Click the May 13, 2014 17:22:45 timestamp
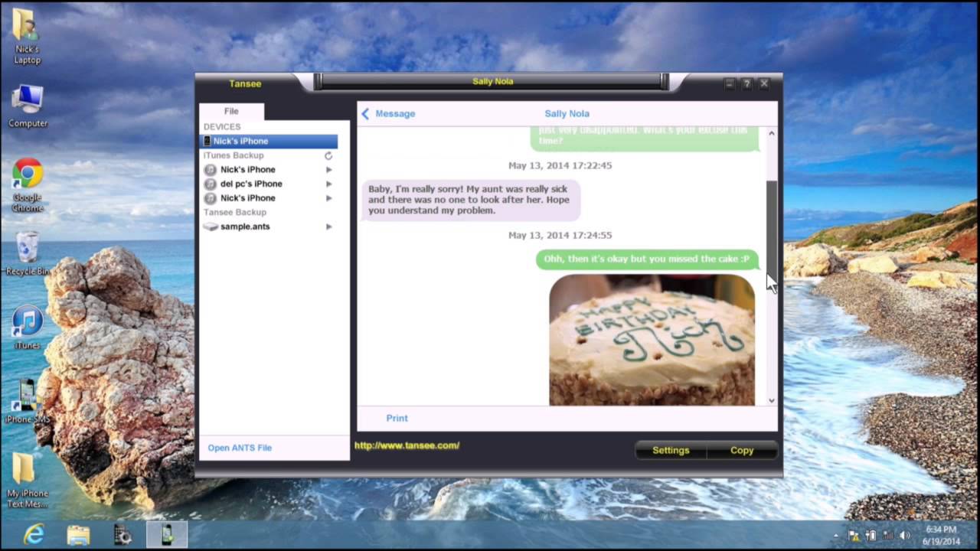Image resolution: width=980 pixels, height=551 pixels. [560, 165]
